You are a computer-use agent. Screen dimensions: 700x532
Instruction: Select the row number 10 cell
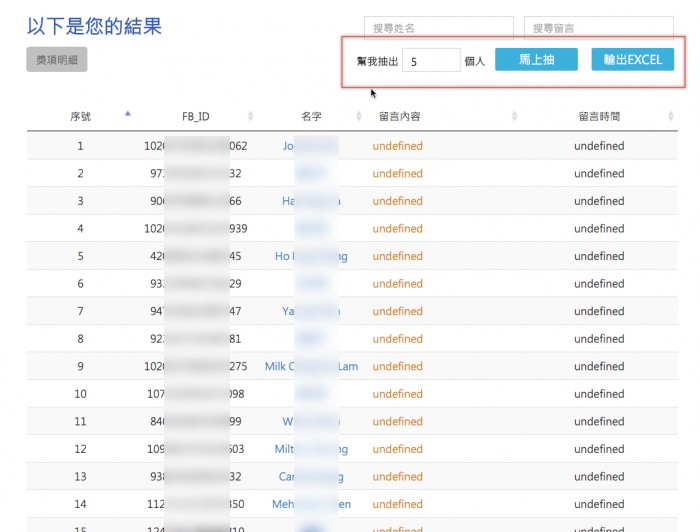pyautogui.click(x=80, y=394)
